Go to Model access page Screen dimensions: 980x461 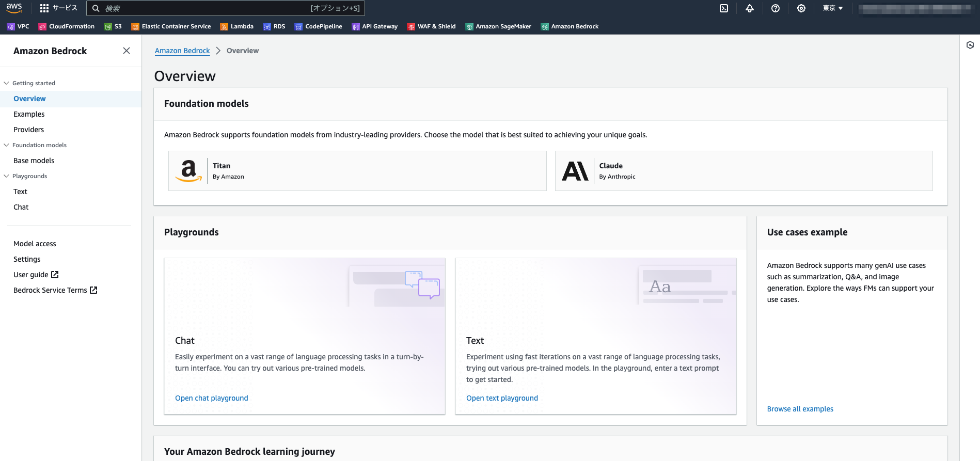point(35,244)
